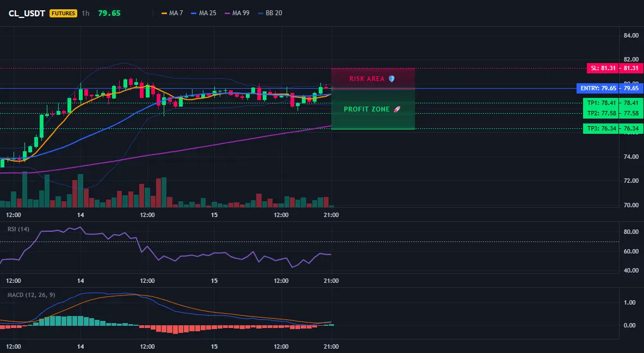Click the TP1: 78.41 target label
The image size is (644, 353).
coord(601,103)
